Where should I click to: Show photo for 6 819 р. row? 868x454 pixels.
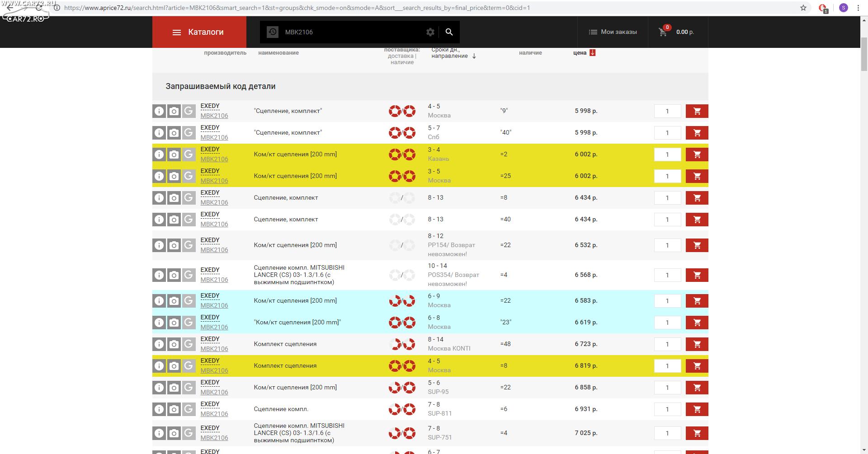tap(174, 366)
